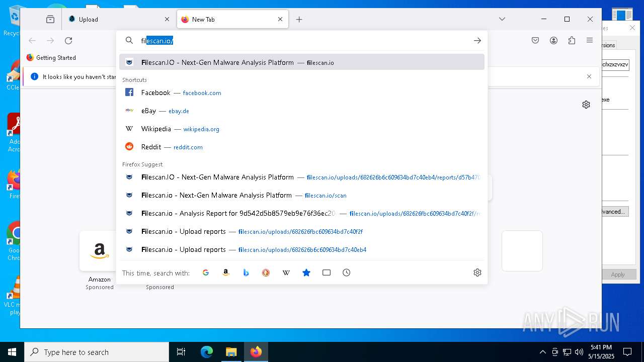The height and width of the screenshot is (362, 644).
Task: Switch to the New Tab tab
Action: [232, 19]
